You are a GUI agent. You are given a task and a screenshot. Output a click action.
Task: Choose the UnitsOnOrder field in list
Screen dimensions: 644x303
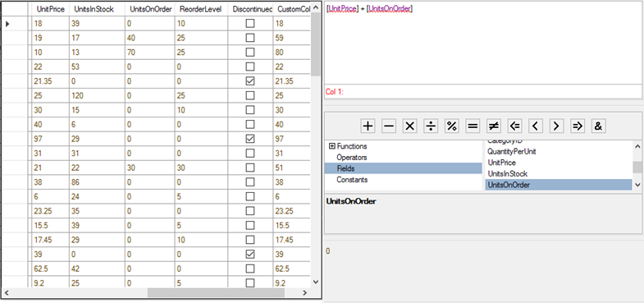coord(558,185)
